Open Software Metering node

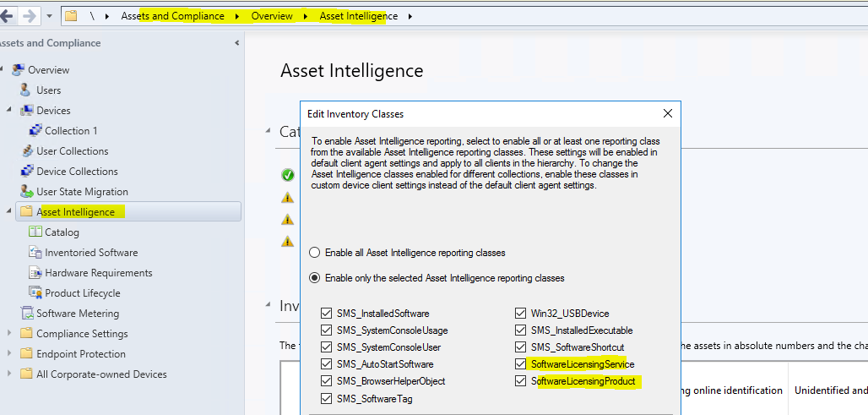pos(78,313)
